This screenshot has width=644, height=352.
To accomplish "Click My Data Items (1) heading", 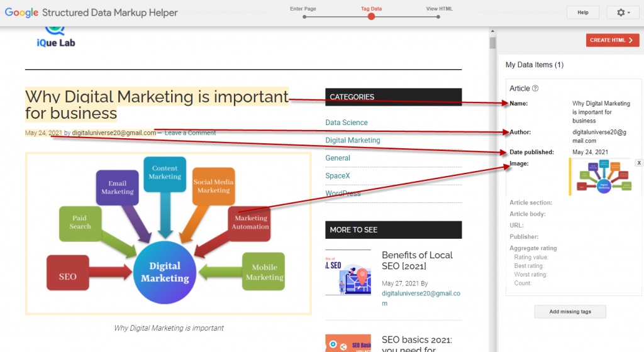I will (x=535, y=65).
